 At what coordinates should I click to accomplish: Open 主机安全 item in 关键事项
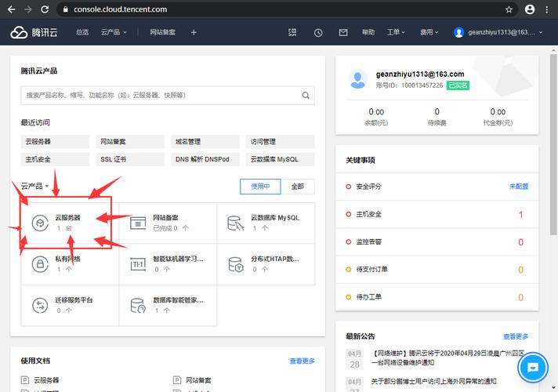(437, 214)
